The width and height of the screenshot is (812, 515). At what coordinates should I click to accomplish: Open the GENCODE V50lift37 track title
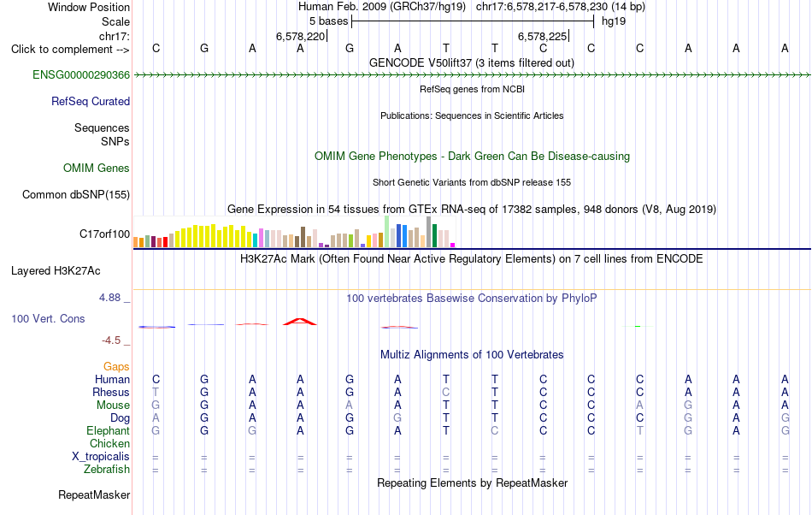pos(471,63)
